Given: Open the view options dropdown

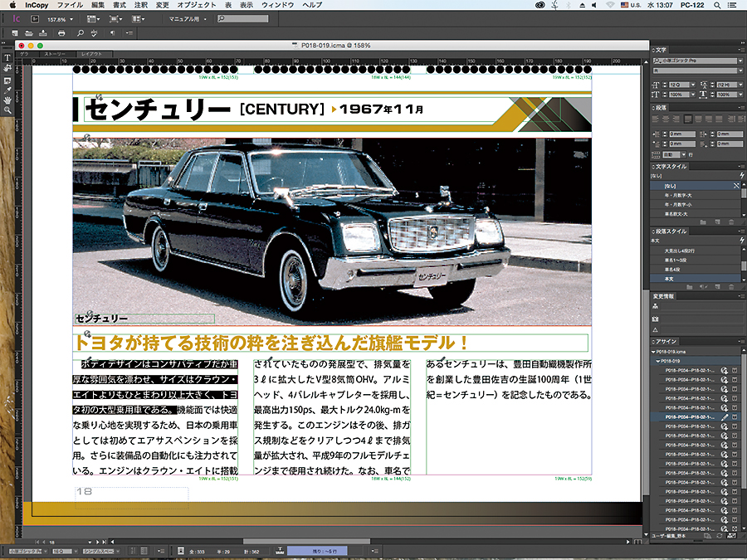Looking at the screenshot, I should (x=93, y=19).
